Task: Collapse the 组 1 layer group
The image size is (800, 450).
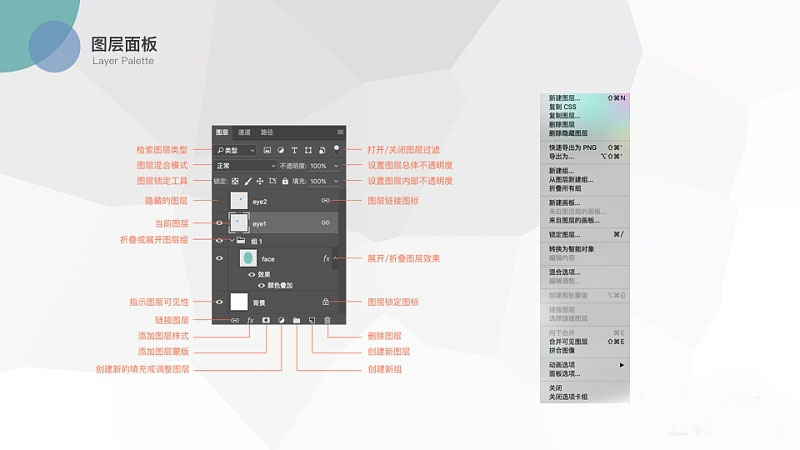Action: (x=231, y=241)
